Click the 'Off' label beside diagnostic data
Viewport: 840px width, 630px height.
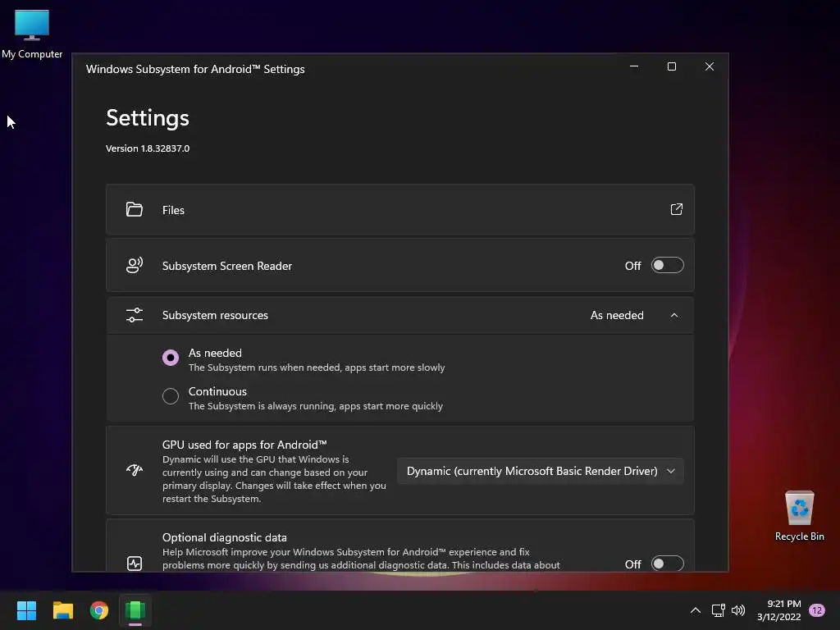(x=632, y=564)
